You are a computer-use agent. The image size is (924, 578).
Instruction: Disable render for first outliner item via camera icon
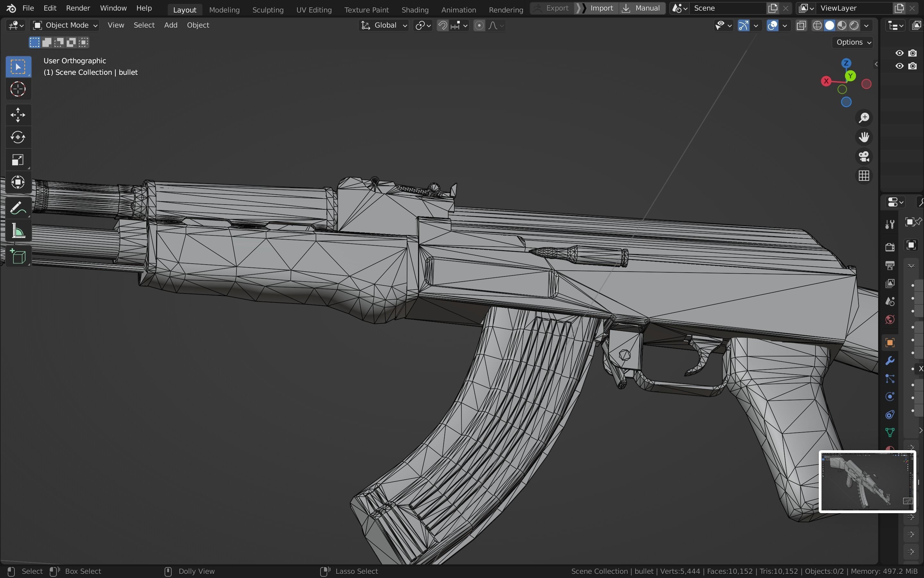pos(912,53)
